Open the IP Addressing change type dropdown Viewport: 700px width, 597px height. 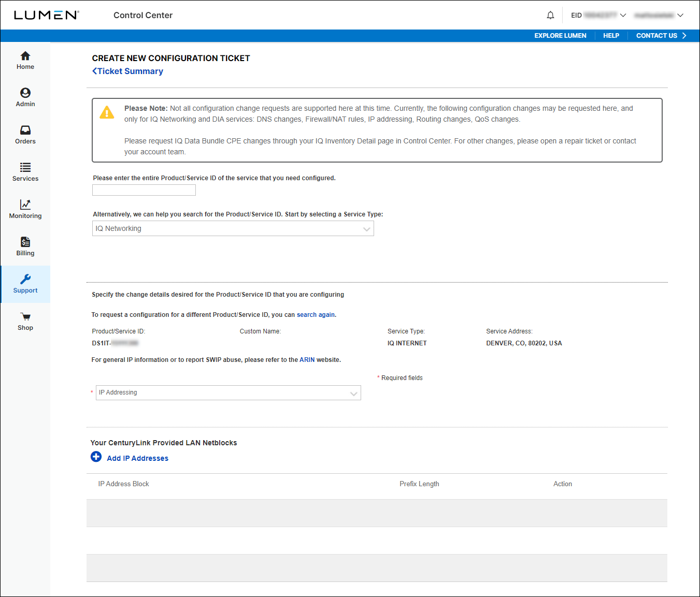point(228,392)
